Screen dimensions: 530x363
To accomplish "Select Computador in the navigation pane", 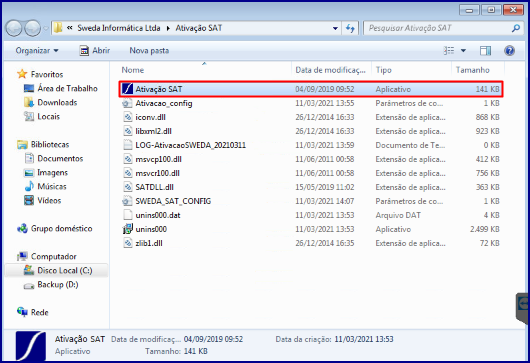I will coord(54,257).
